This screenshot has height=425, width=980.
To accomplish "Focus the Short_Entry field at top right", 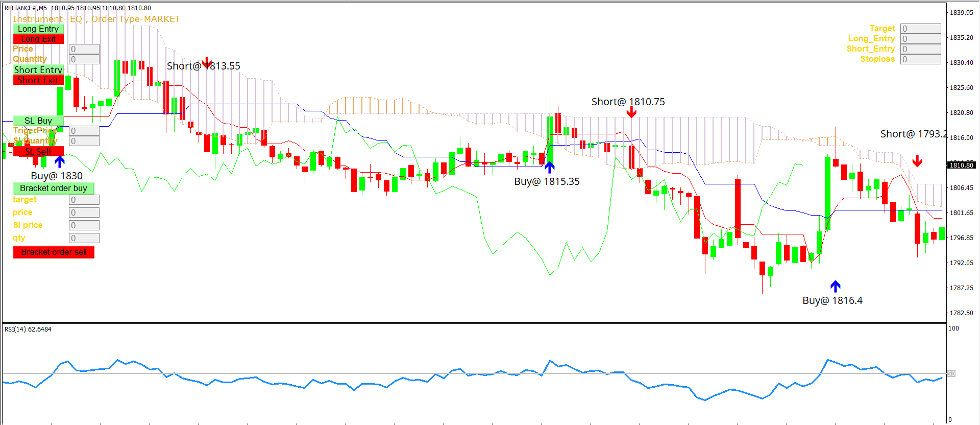I will (921, 49).
